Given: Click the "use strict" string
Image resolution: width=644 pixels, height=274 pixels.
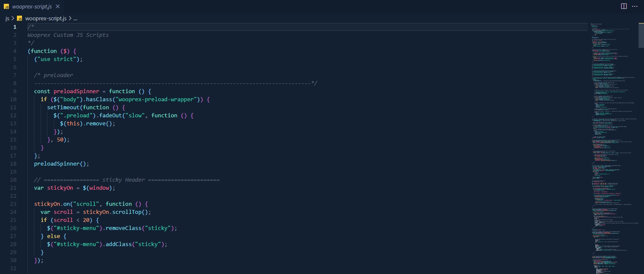Looking at the screenshot, I should pos(58,59).
